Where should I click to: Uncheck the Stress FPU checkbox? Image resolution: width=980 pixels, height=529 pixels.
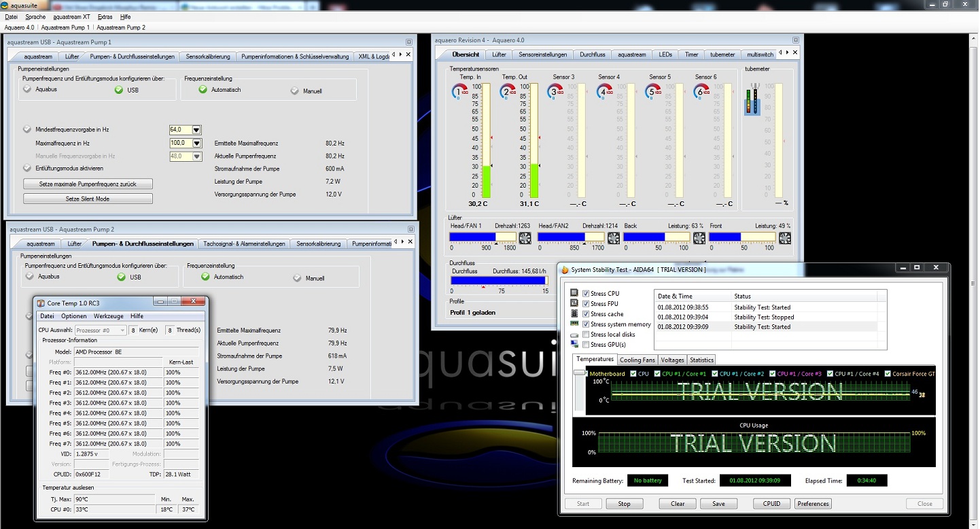coord(586,304)
